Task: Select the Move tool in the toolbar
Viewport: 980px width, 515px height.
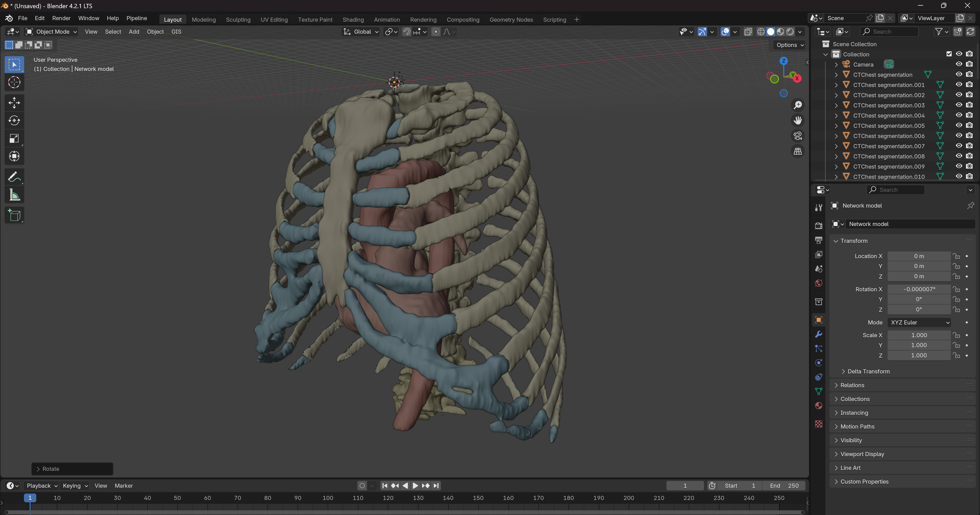Action: [14, 102]
